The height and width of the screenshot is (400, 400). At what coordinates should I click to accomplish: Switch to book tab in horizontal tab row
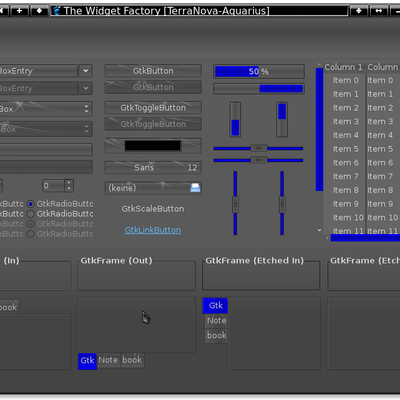tap(132, 360)
